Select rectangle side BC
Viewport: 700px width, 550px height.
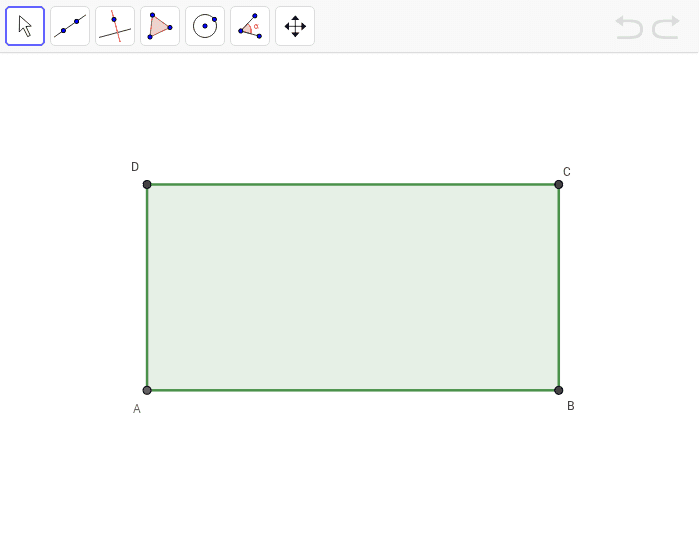(x=558, y=288)
